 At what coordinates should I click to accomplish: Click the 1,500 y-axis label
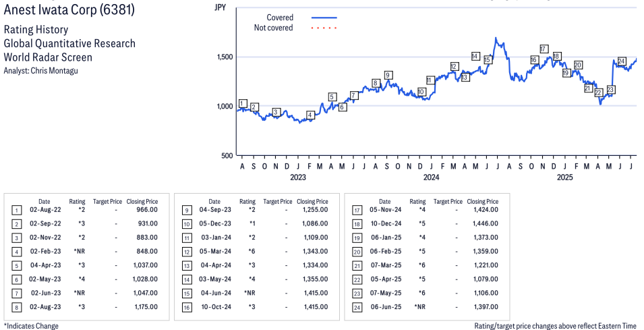(x=225, y=57)
